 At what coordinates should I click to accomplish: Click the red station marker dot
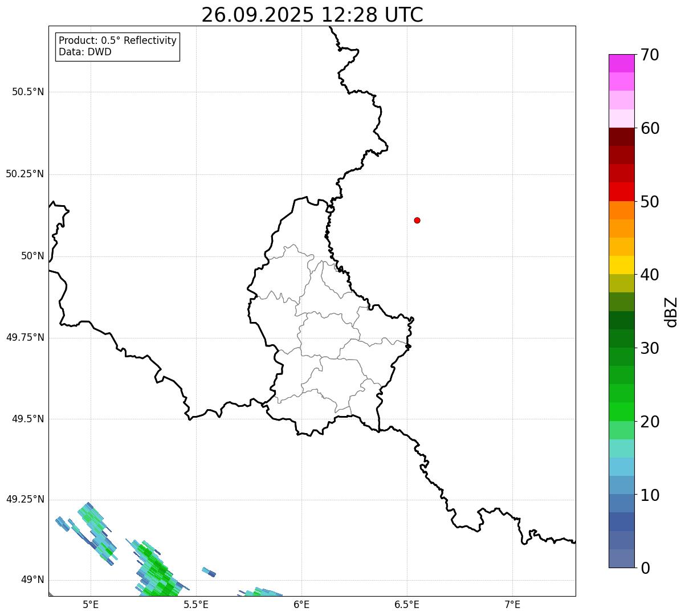pos(417,220)
